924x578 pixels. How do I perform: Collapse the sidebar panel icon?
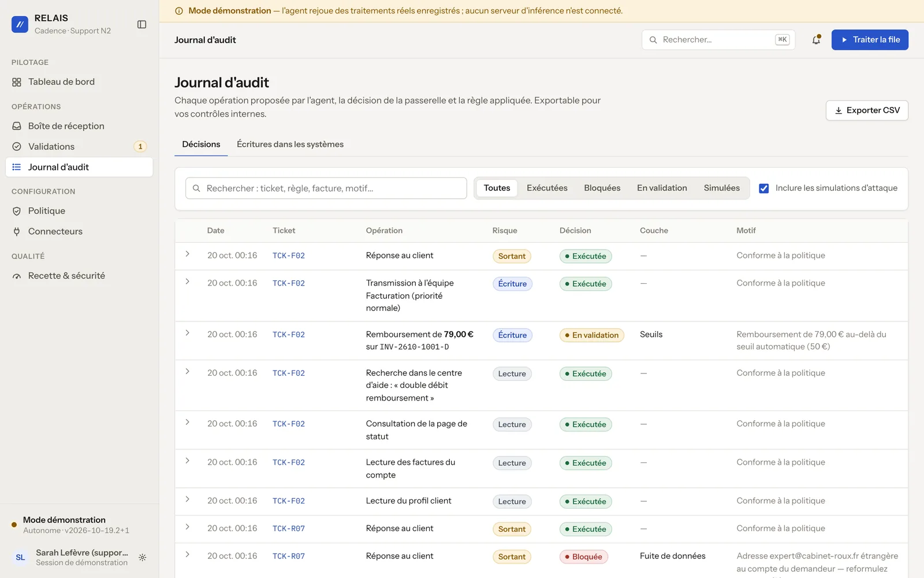coord(141,24)
